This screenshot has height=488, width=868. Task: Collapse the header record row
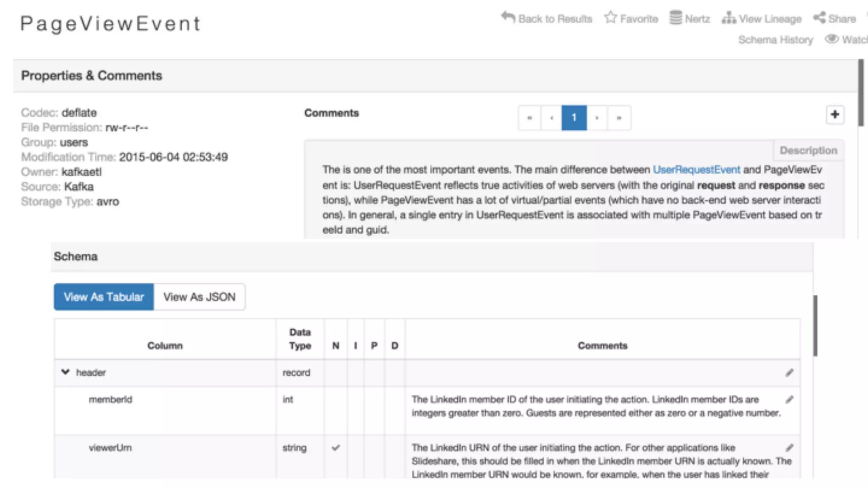click(x=65, y=372)
